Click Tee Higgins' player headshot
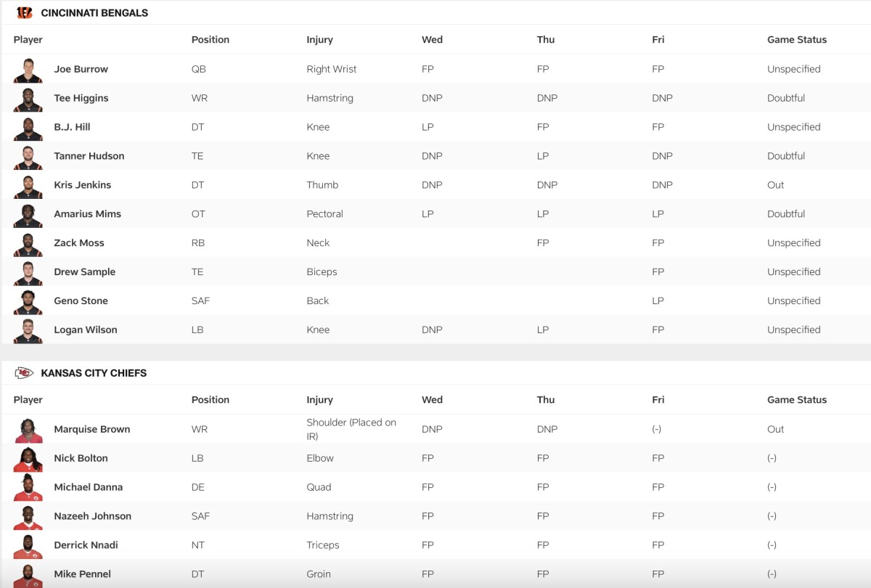Viewport: 871px width, 588px height. pos(28,99)
